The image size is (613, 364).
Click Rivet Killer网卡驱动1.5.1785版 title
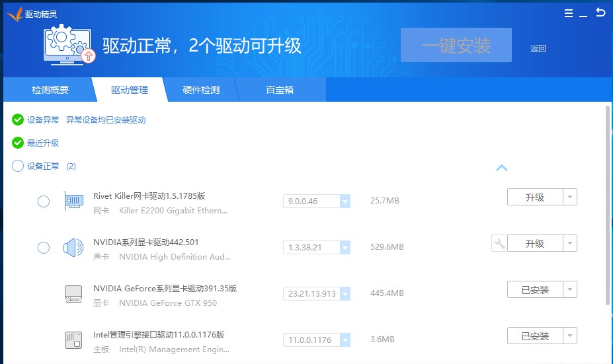tap(149, 196)
